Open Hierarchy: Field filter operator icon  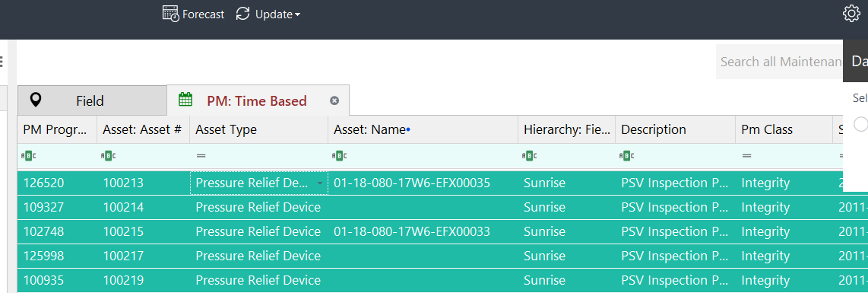[531, 156]
